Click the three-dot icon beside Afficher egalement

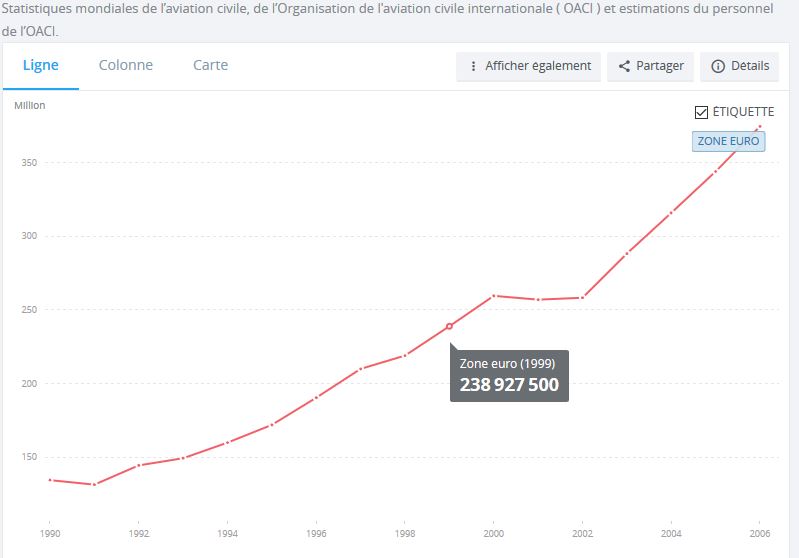(x=473, y=66)
